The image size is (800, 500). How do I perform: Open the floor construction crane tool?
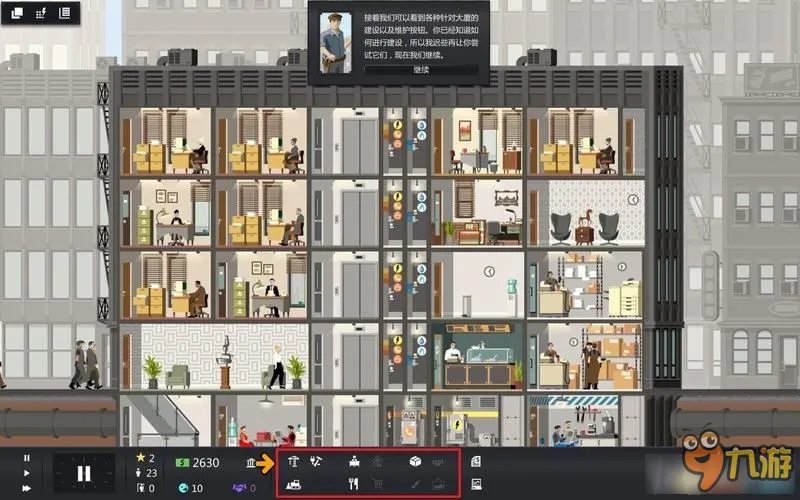(293, 462)
